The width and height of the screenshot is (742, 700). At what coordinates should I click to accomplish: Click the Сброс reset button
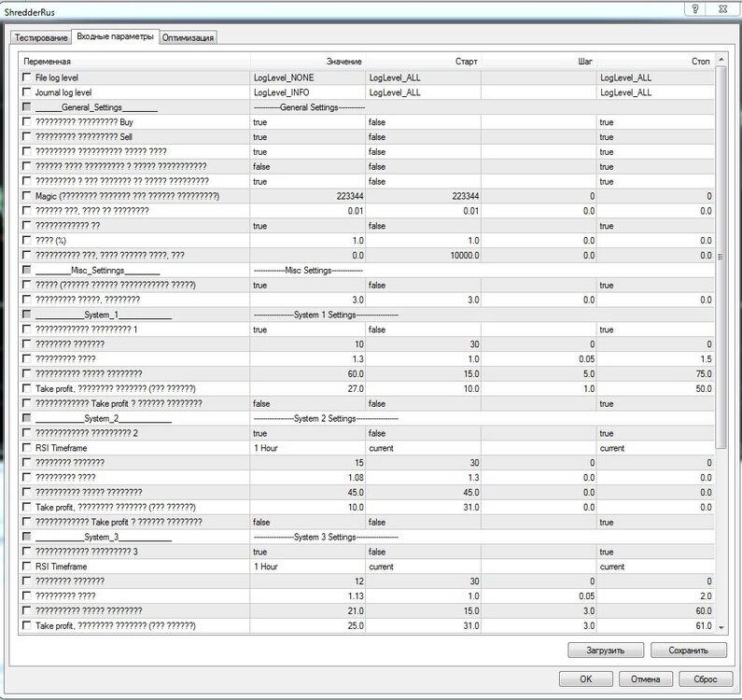pyautogui.click(x=705, y=679)
